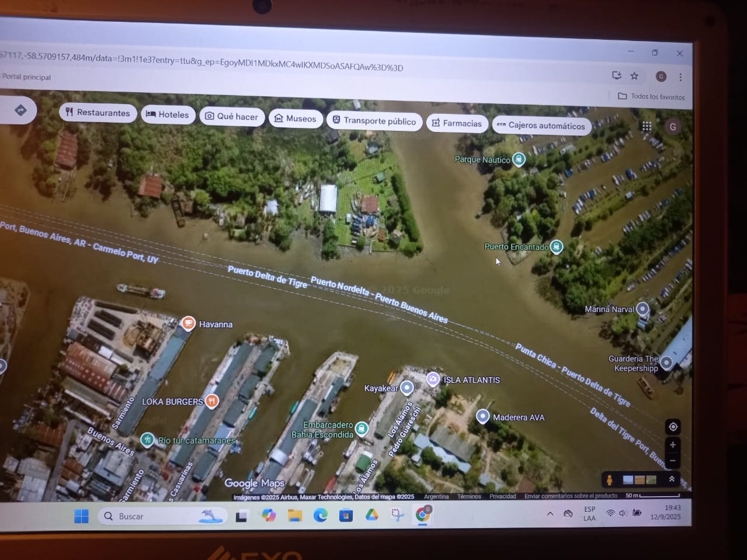This screenshot has height=560, width=747.
Task: Open the Parque Náutico map marker
Action: pyautogui.click(x=518, y=159)
